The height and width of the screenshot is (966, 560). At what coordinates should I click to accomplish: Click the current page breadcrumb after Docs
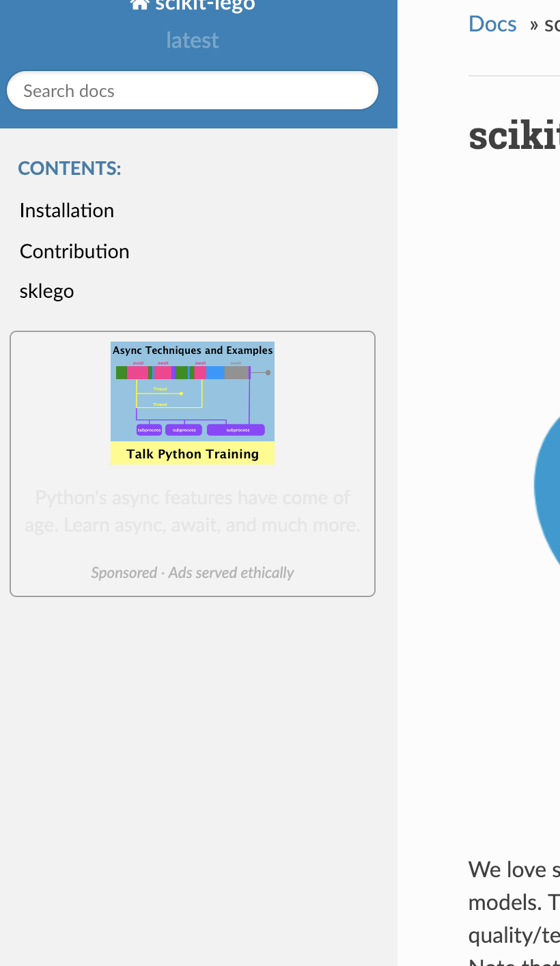(x=552, y=25)
